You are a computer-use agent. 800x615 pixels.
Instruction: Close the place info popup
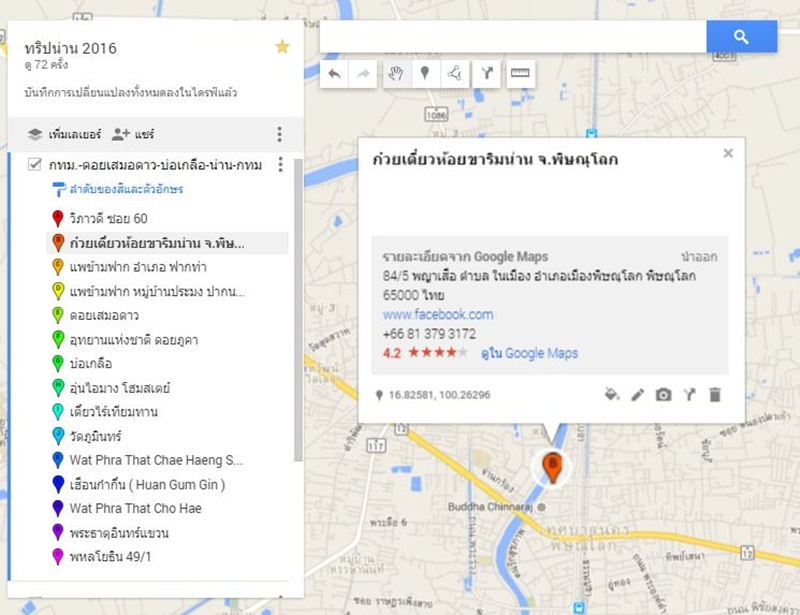[x=728, y=153]
